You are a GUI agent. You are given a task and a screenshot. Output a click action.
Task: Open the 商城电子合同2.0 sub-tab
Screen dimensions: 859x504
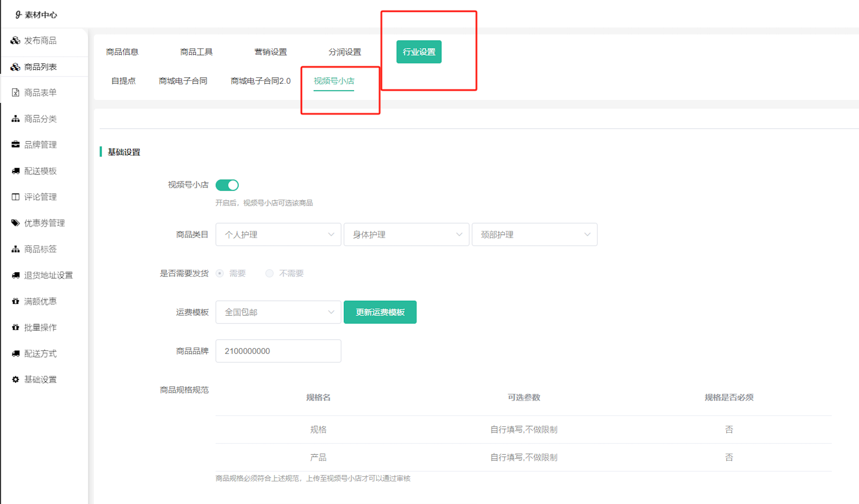[x=260, y=81]
